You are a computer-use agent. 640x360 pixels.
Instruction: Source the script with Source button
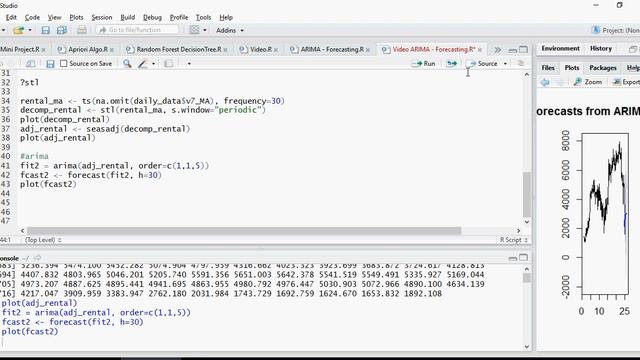(483, 64)
